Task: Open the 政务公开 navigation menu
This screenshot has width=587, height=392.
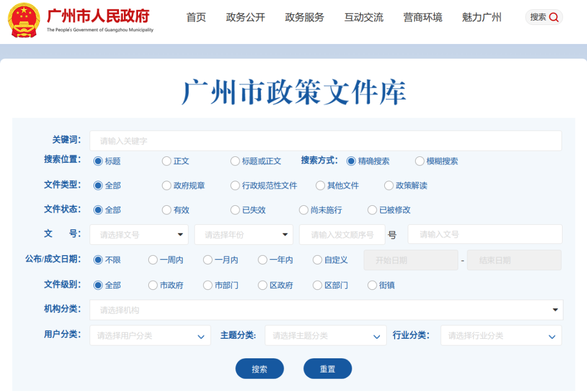Action: (x=245, y=17)
